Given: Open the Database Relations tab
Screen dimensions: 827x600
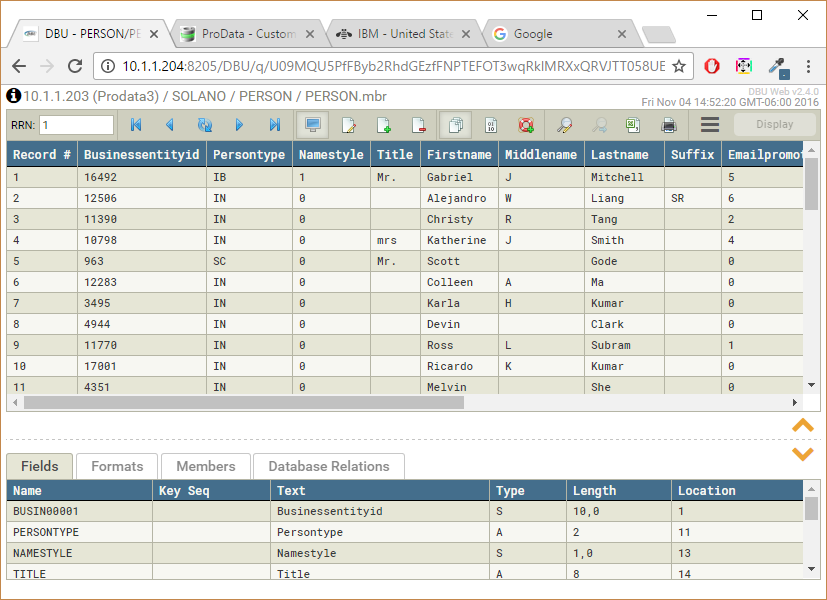Looking at the screenshot, I should click(x=328, y=466).
